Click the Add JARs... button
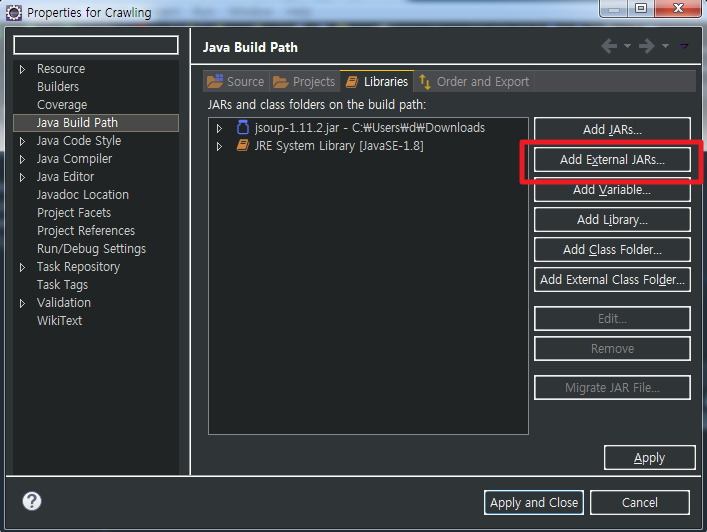 click(x=612, y=130)
